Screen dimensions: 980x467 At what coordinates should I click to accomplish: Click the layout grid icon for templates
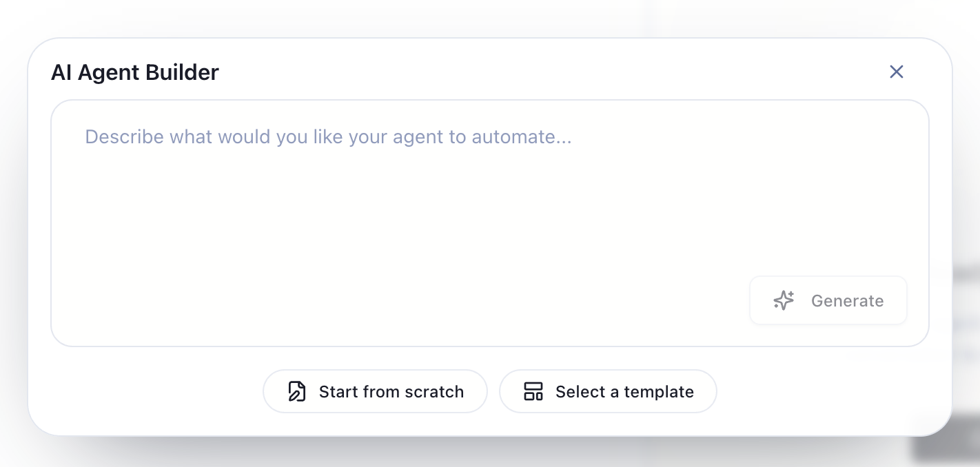point(533,391)
